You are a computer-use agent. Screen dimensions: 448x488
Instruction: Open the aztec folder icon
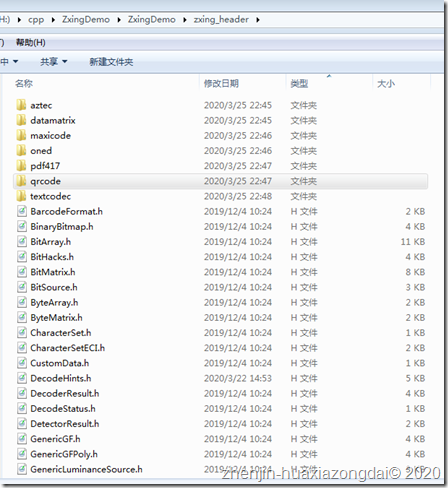click(21, 105)
